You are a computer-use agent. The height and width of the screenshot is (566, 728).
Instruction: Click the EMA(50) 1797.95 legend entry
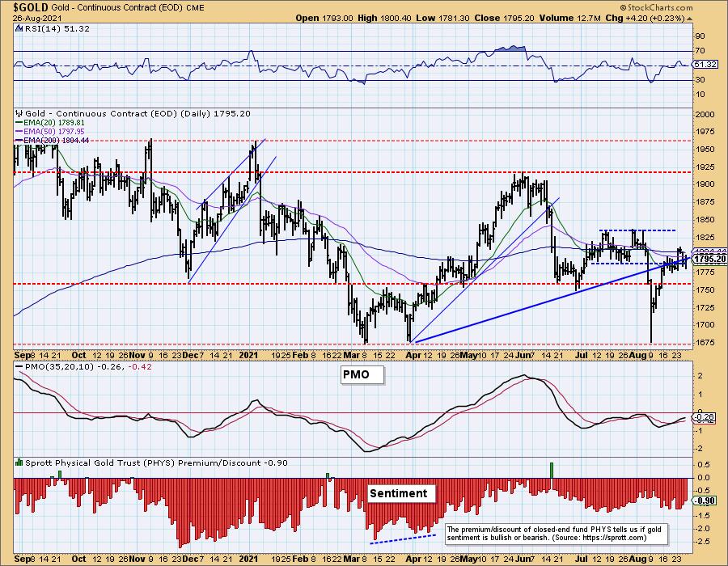[x=51, y=132]
